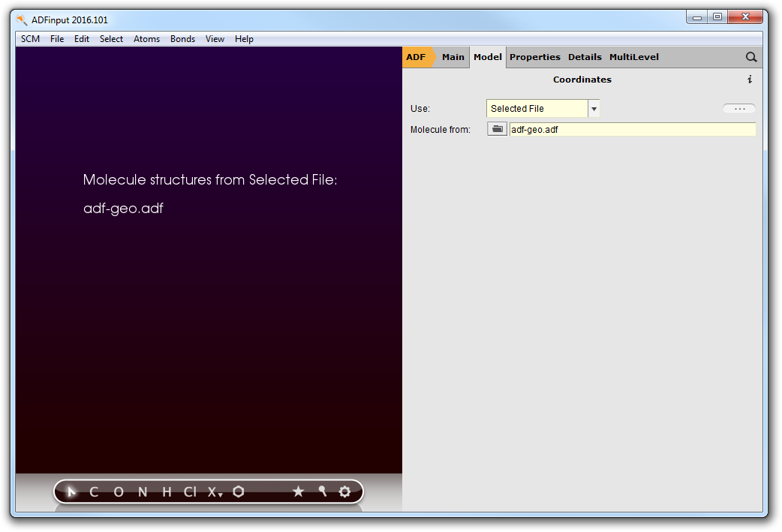The image size is (782, 532).
Task: Open the SCM menu
Action: tap(31, 39)
